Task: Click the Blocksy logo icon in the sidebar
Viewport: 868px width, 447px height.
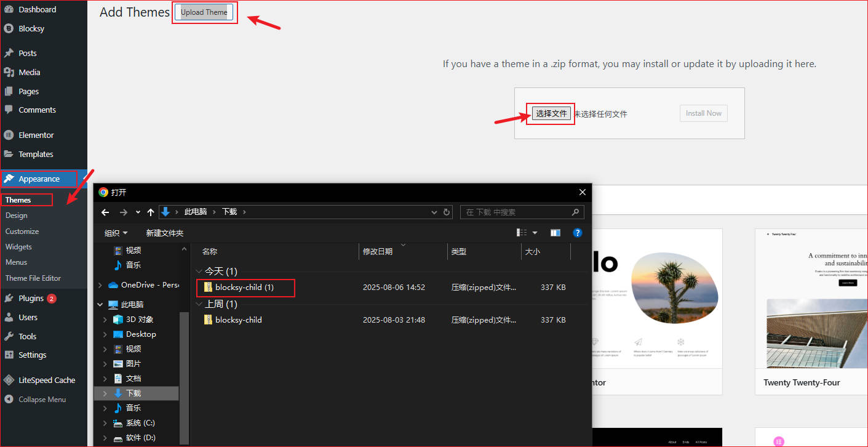Action: pos(9,28)
